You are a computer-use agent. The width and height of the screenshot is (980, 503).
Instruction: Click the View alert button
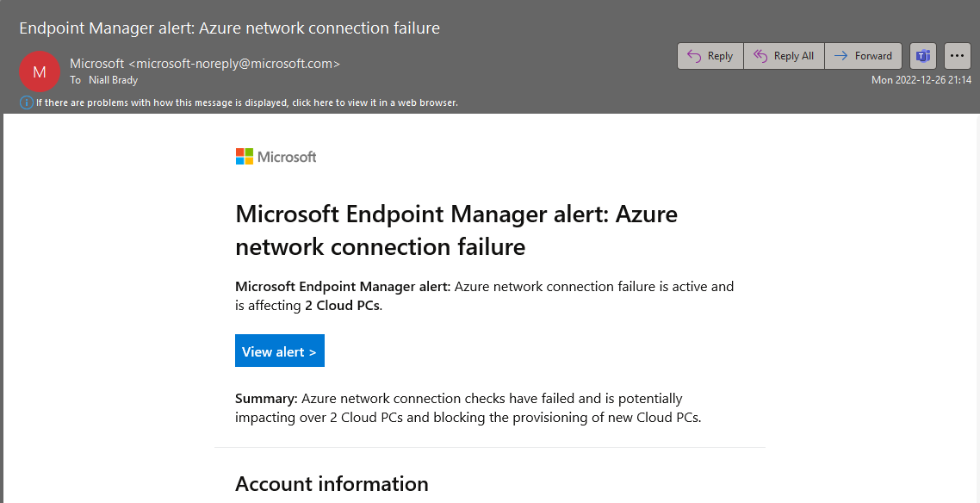click(279, 351)
